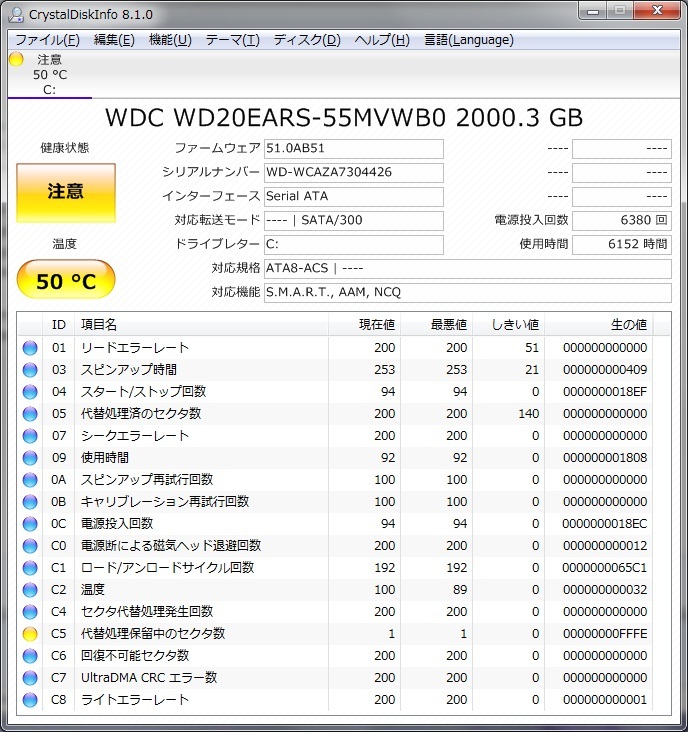The width and height of the screenshot is (688, 732).
Task: Click the blue status icon for キャリブレーション再試行回数
Action: click(30, 502)
